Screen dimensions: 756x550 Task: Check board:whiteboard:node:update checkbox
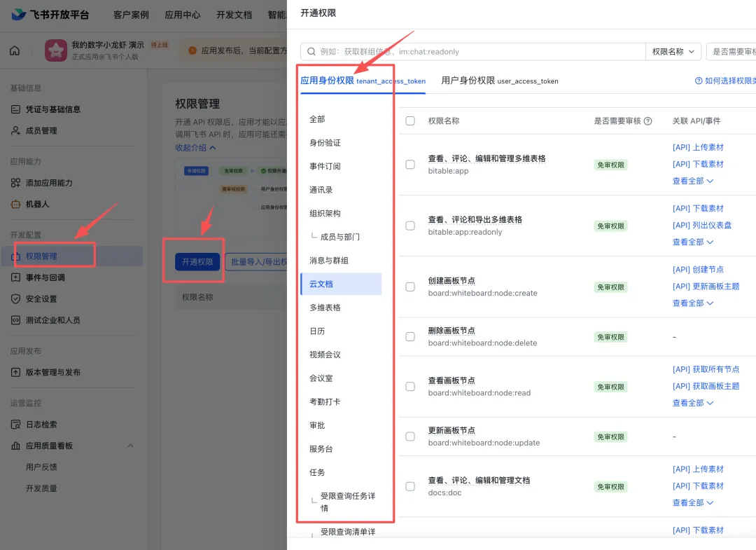click(410, 436)
